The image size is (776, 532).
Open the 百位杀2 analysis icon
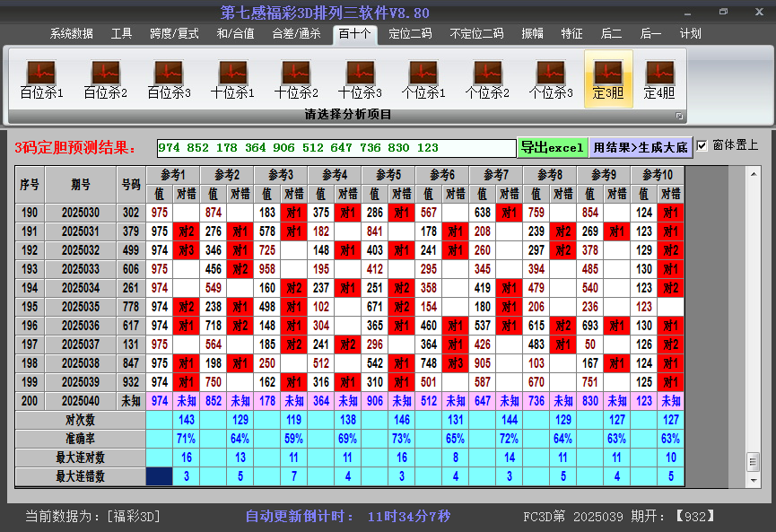(x=106, y=80)
